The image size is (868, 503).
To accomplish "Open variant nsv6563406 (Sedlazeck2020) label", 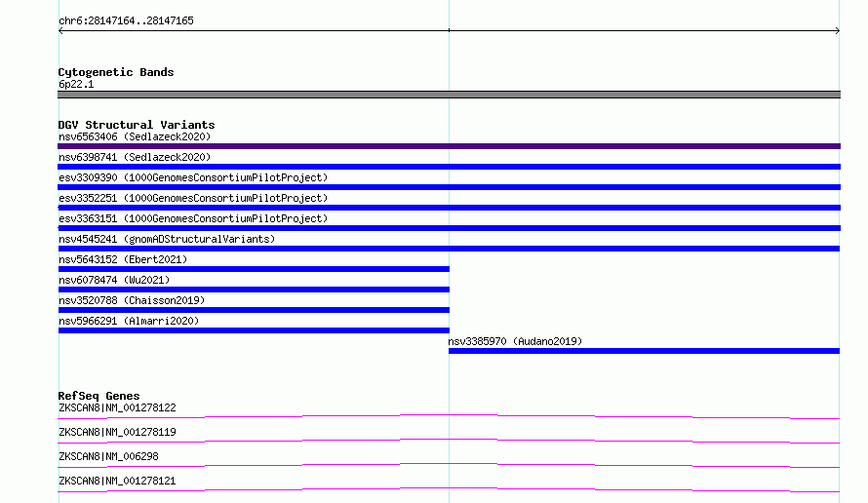I will pyautogui.click(x=135, y=136).
